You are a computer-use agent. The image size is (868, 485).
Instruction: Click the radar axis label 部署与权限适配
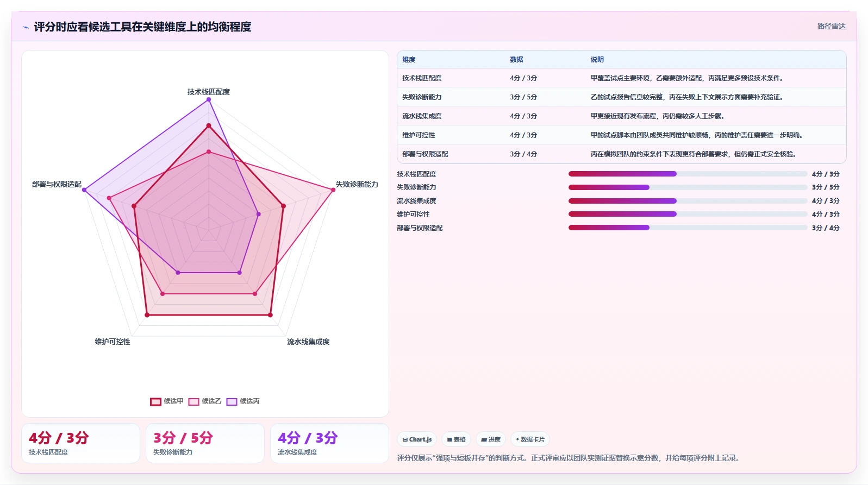57,184
